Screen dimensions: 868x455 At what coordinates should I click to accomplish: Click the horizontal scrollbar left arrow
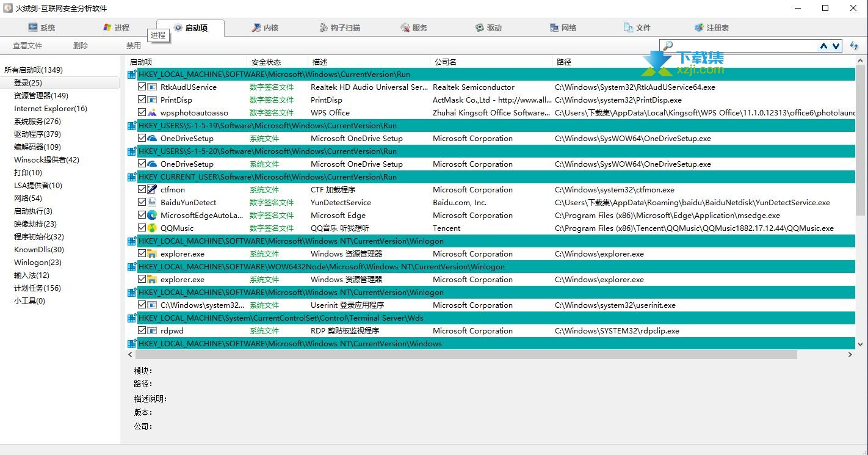130,354
